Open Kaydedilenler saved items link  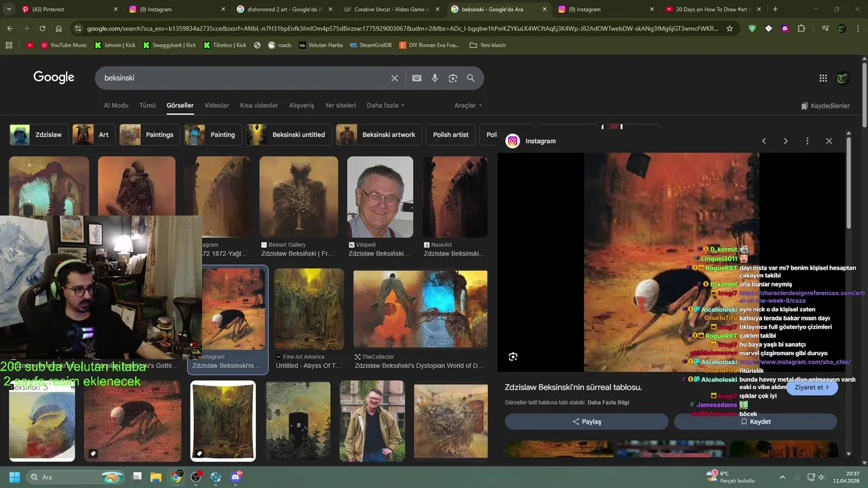825,106
